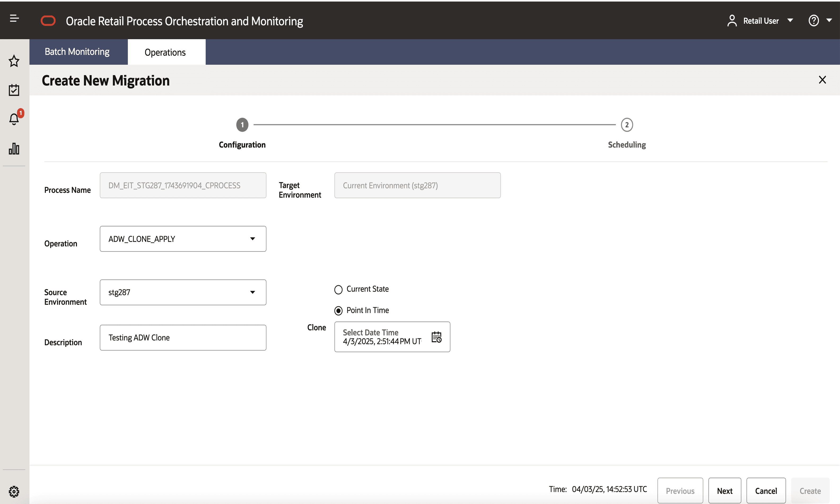Go to step 1 Configuration
Viewport: 840px width, 504px height.
(242, 125)
